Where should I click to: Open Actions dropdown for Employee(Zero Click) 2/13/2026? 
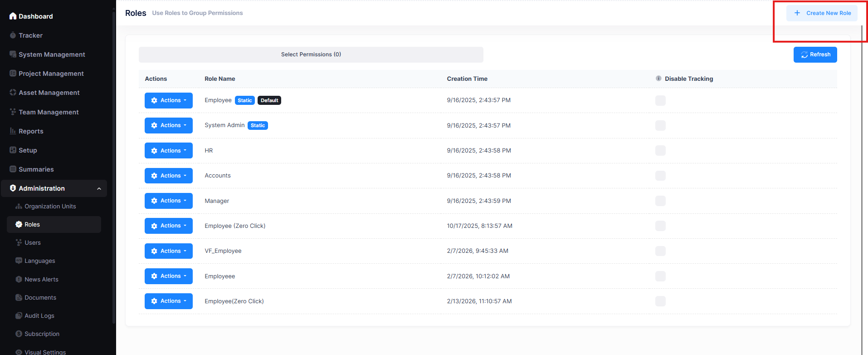click(169, 301)
